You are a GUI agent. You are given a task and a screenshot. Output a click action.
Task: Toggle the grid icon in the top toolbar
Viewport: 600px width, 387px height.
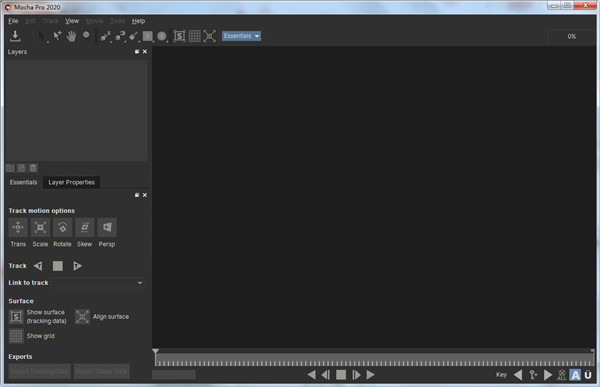click(194, 36)
